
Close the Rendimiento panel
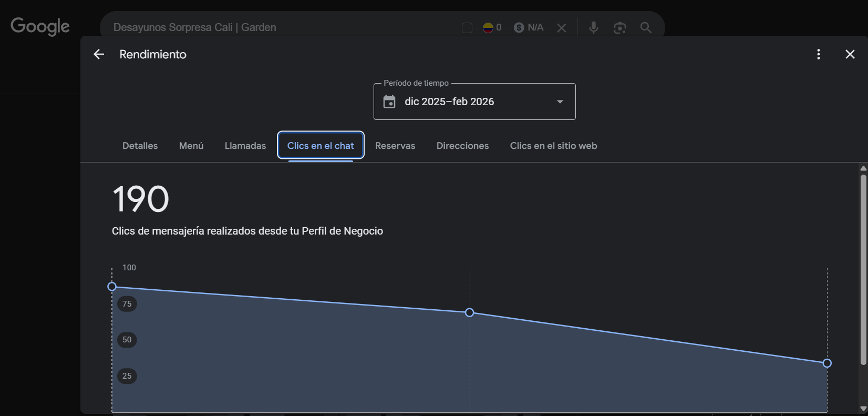(850, 54)
